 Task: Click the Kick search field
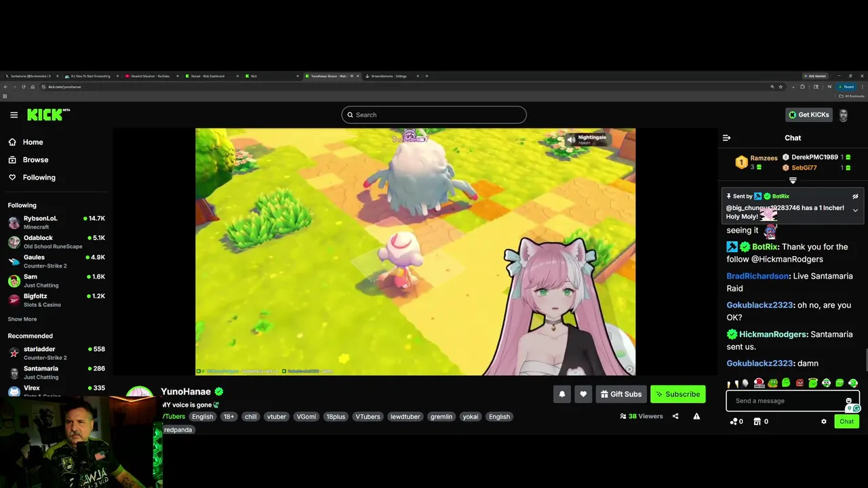(434, 115)
